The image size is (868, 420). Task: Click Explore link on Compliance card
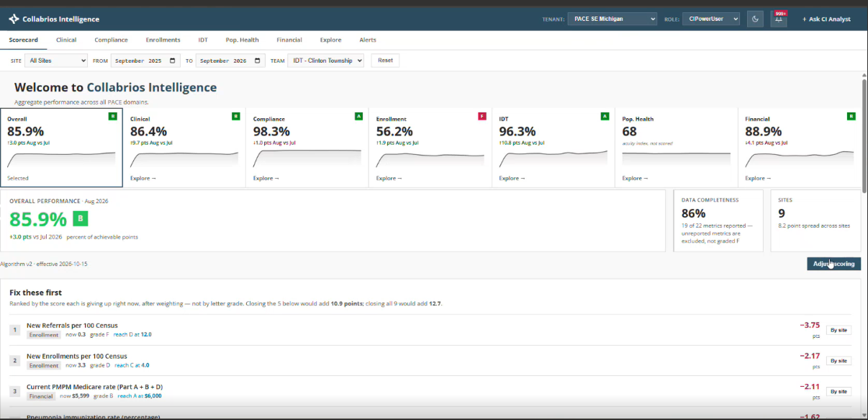tap(266, 178)
